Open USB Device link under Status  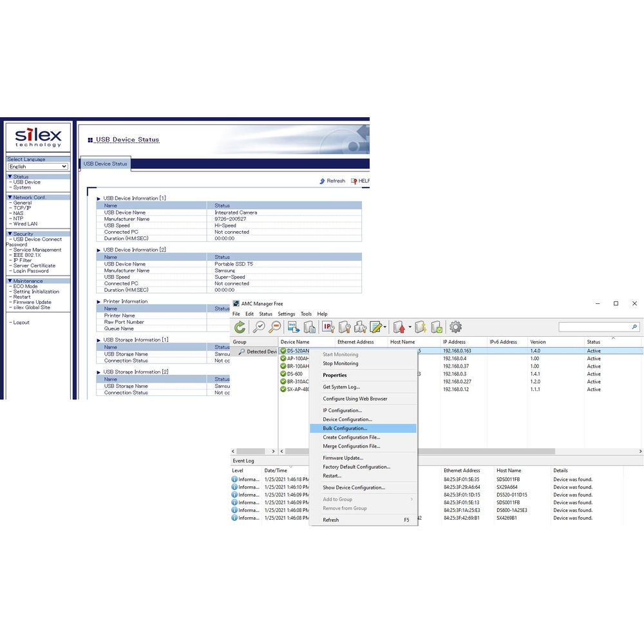coord(26,182)
